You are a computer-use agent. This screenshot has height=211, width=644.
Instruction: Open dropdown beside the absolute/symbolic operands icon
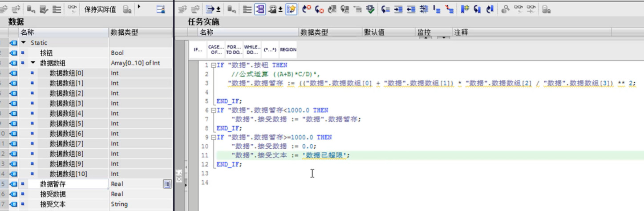[280, 9]
